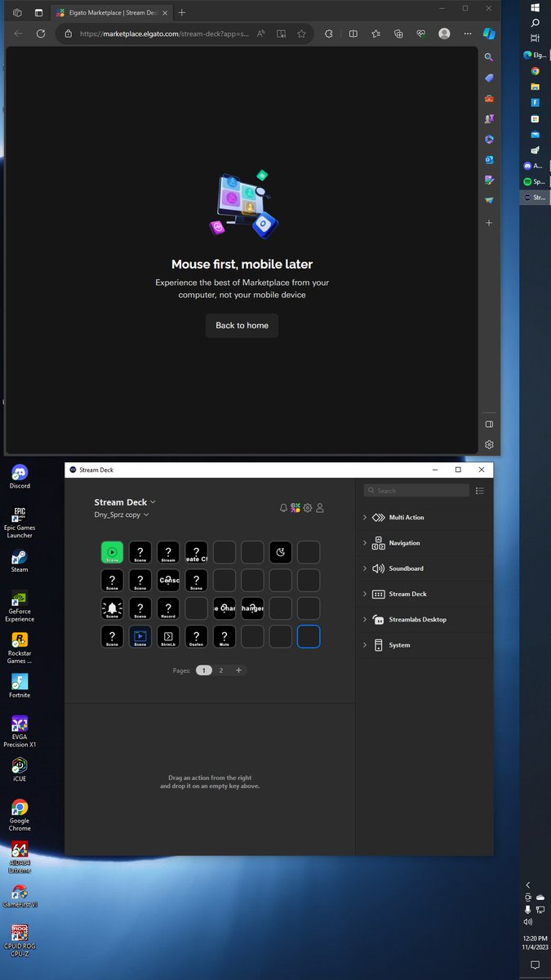Image resolution: width=551 pixels, height=980 pixels.
Task: Open Edge favorites list icon
Action: [x=375, y=33]
